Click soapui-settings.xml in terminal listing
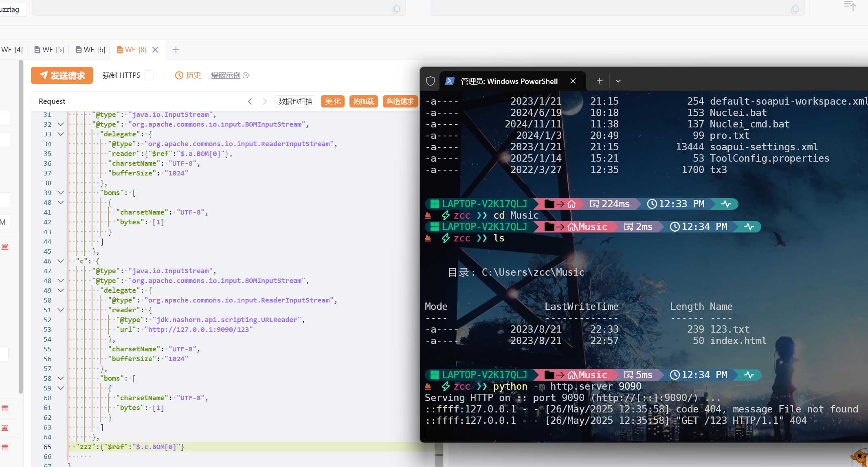Viewport: 868px width, 467px height. 764,147
